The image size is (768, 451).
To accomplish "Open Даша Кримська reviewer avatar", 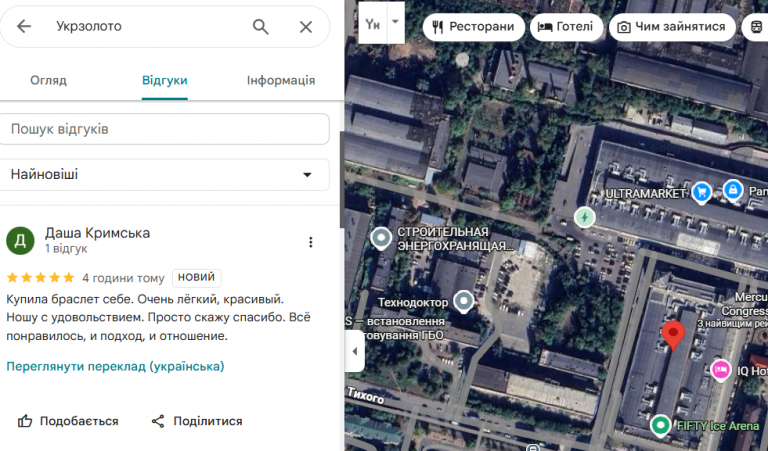I will point(20,240).
